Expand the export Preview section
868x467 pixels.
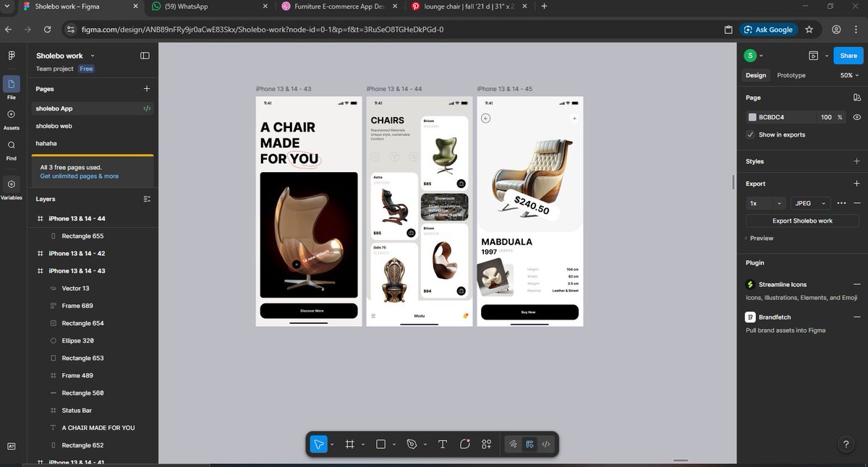759,238
